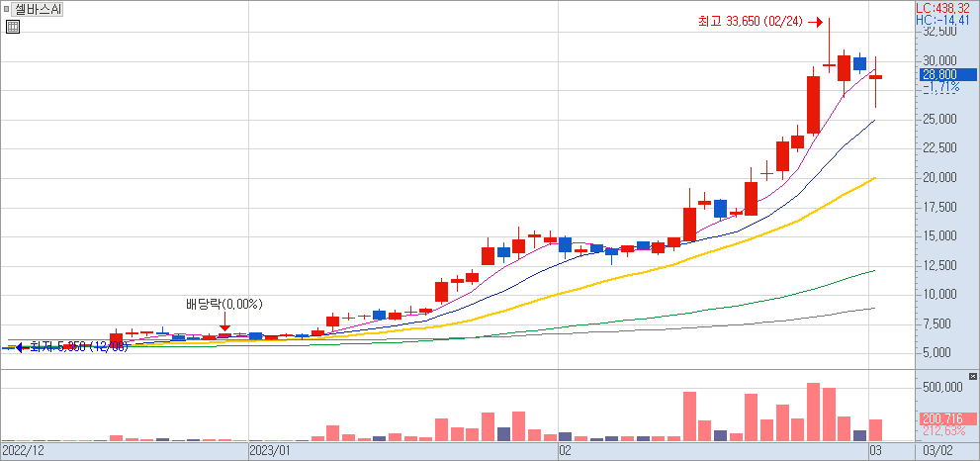This screenshot has width=980, height=461.
Task: Click the 17,500 price axis label
Action: [x=939, y=207]
